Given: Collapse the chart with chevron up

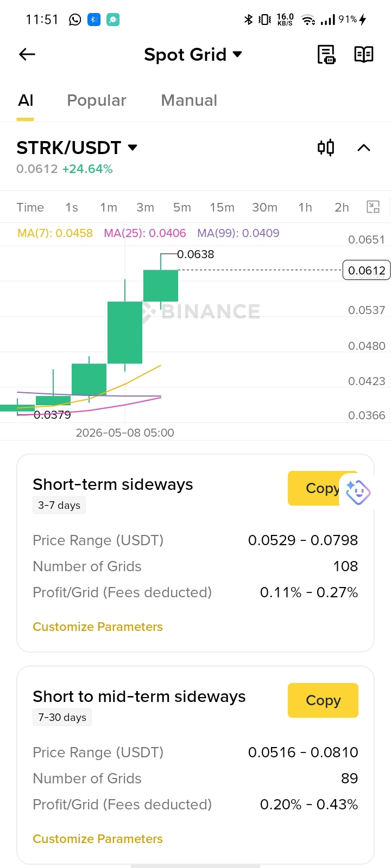Looking at the screenshot, I should 364,148.
